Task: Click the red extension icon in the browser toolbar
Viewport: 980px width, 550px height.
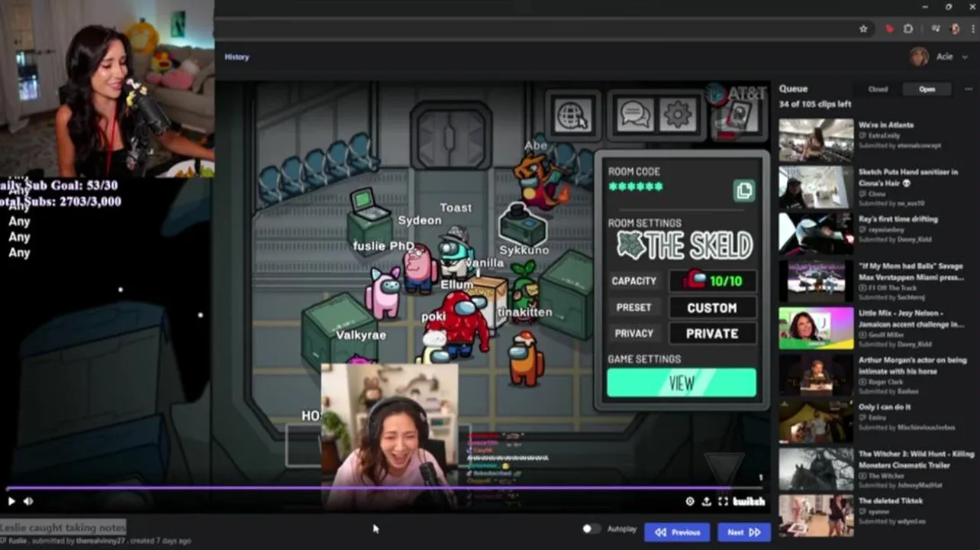Action: pos(889,29)
